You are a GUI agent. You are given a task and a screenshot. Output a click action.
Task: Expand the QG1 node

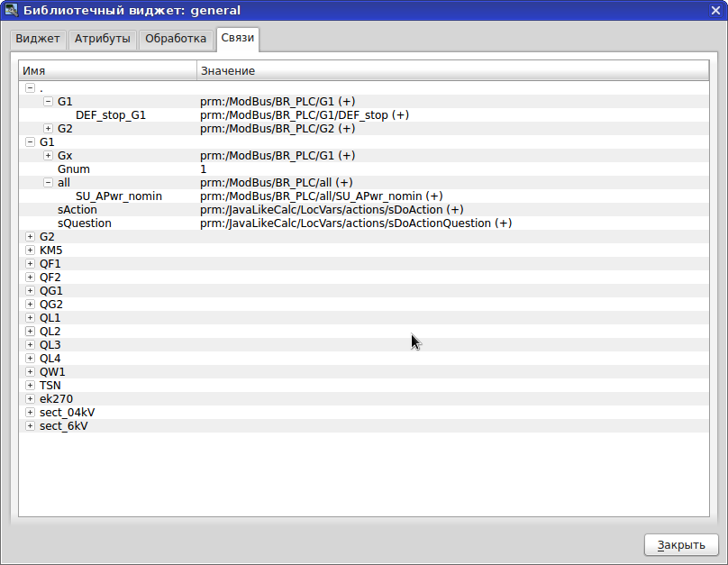pyautogui.click(x=30, y=291)
